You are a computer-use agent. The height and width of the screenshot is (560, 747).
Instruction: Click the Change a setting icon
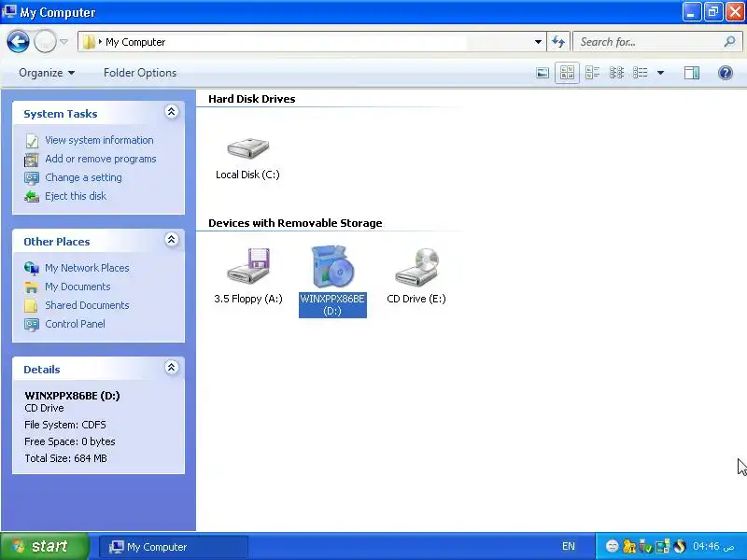32,178
